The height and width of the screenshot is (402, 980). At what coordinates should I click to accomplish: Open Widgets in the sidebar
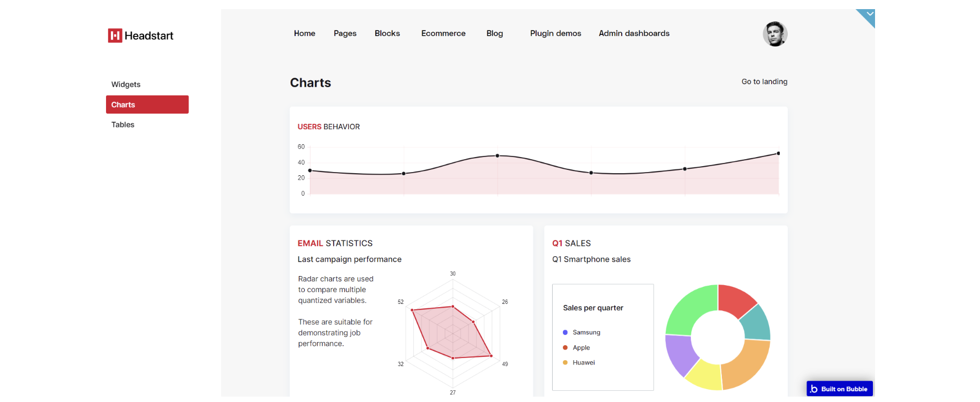(126, 84)
